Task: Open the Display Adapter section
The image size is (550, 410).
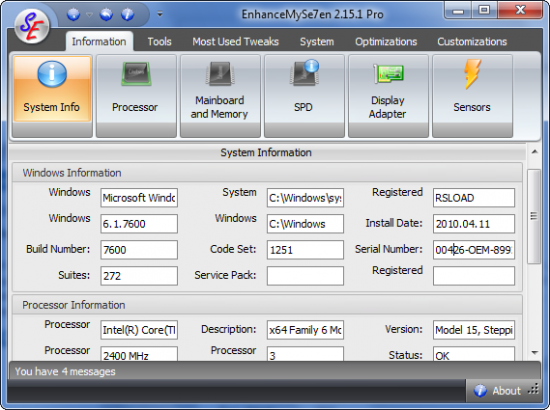Action: 388,95
